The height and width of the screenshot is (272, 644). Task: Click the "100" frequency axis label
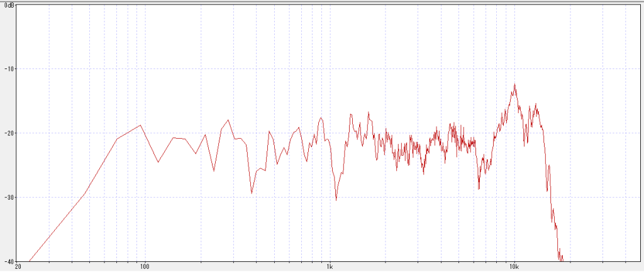coord(145,267)
